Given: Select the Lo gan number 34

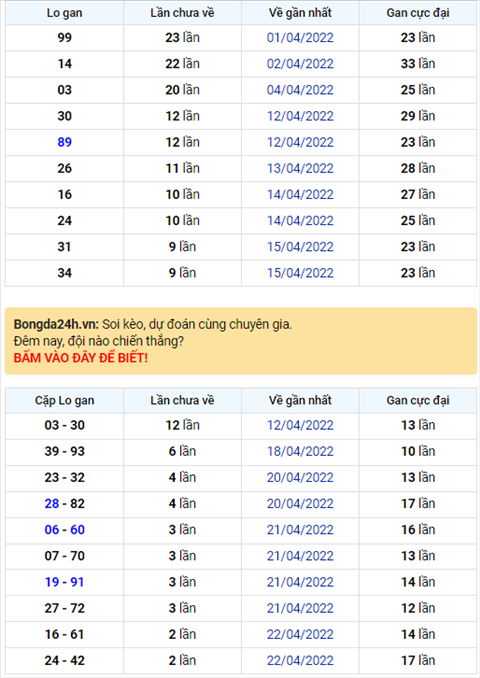Looking at the screenshot, I should pos(64,273).
